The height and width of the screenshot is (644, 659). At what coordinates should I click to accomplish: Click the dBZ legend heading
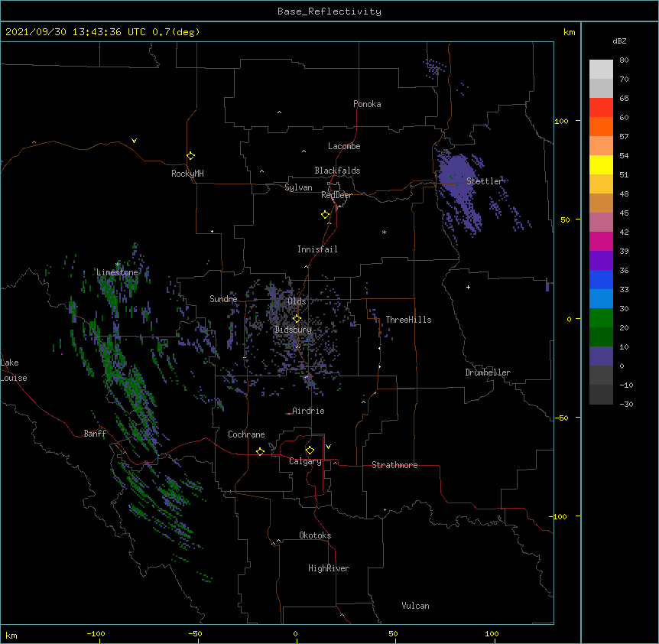point(619,41)
